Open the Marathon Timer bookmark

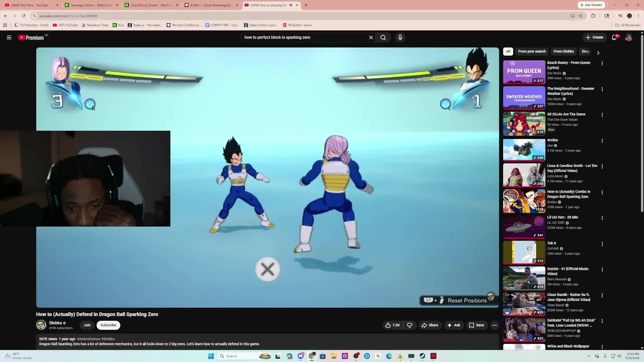click(95, 25)
